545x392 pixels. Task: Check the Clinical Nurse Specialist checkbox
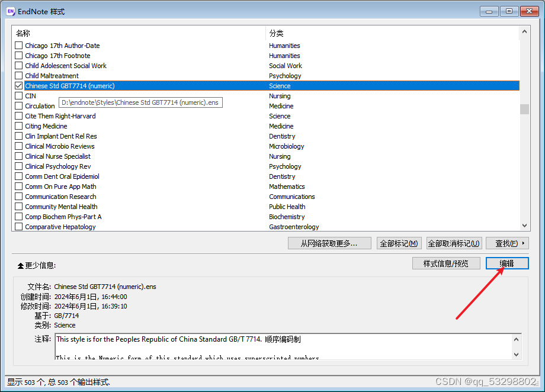19,156
